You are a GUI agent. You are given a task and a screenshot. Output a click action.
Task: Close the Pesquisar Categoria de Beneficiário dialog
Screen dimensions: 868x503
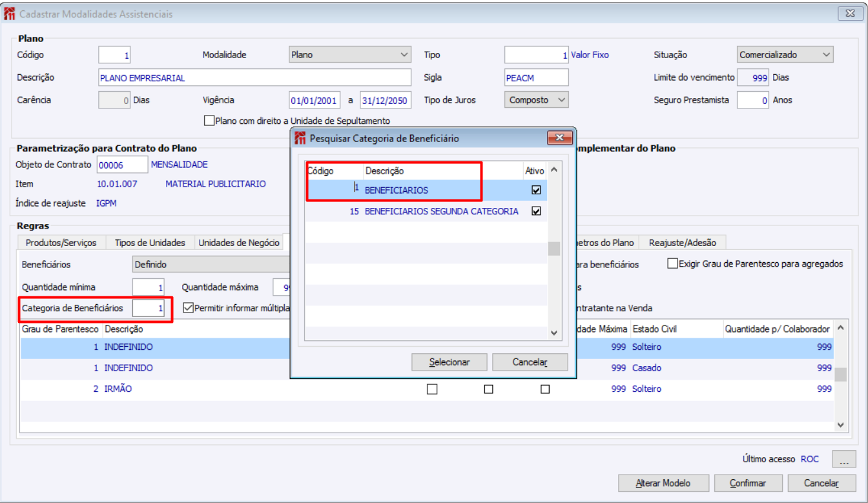(559, 138)
